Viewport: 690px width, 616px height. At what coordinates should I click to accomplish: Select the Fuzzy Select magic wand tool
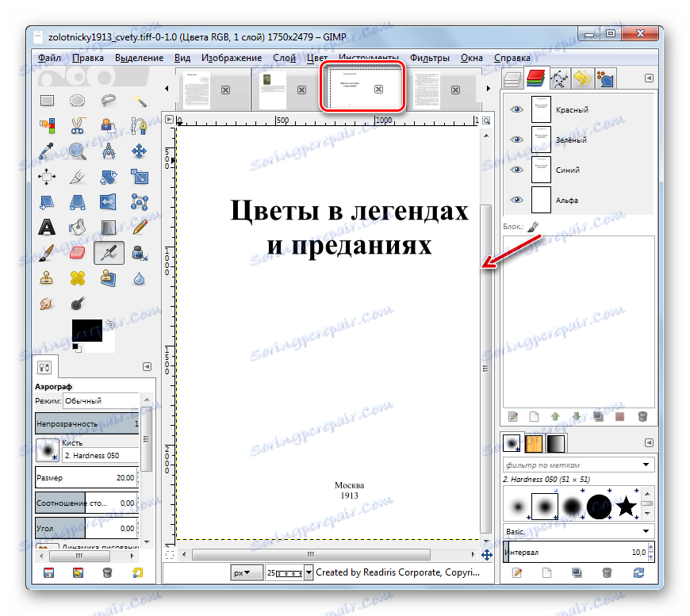140,101
